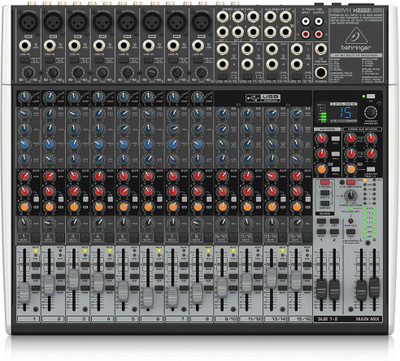Toggle the channel 15/16 mute button
This screenshot has width=400, height=361.
(x=296, y=238)
